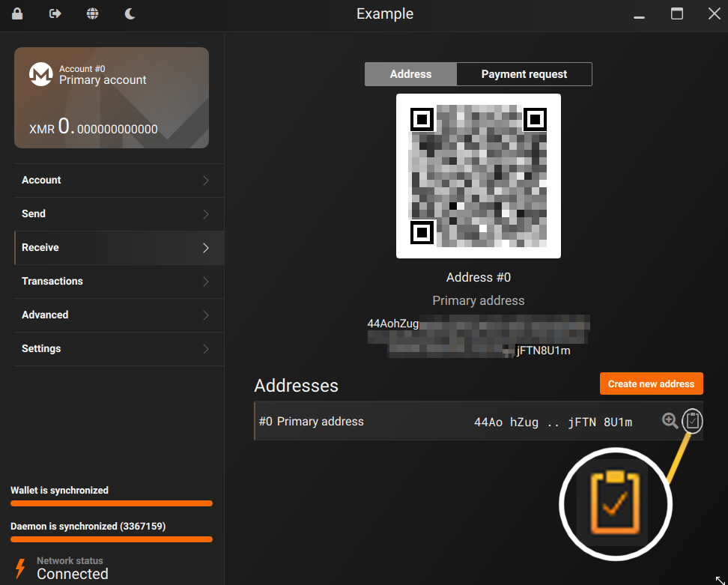Click the Address #0 label
This screenshot has height=585, width=728.
(478, 278)
